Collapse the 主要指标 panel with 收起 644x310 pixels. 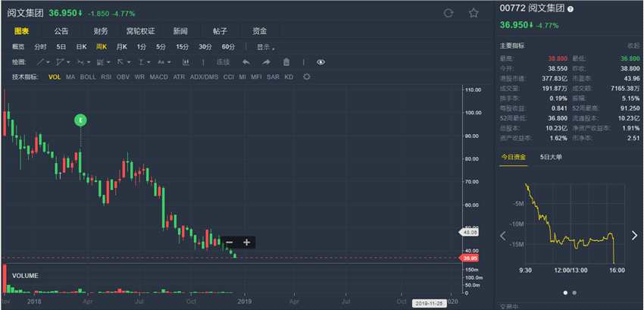click(x=633, y=45)
